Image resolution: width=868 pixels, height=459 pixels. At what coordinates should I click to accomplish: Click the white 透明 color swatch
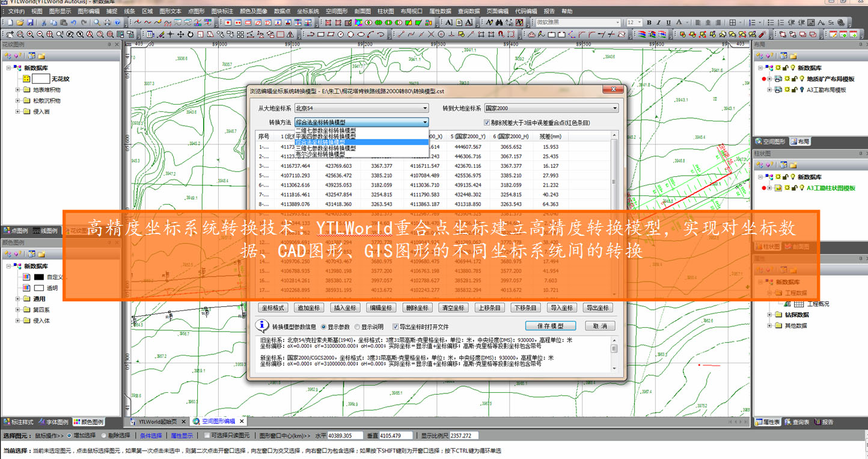tap(39, 288)
